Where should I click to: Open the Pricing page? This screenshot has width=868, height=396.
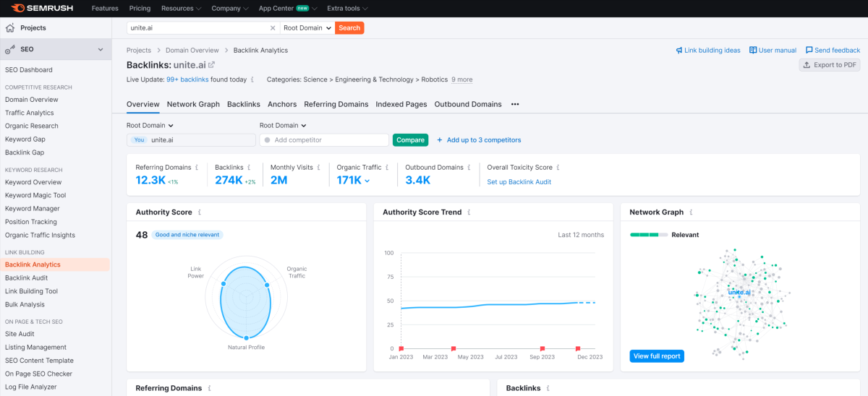pyautogui.click(x=140, y=8)
